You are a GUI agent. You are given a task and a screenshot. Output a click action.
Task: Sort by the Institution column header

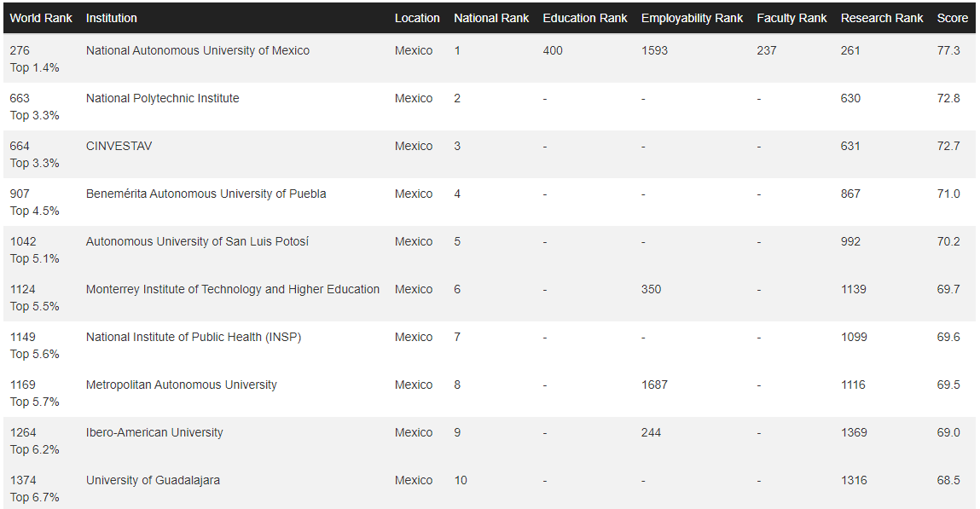click(x=111, y=18)
